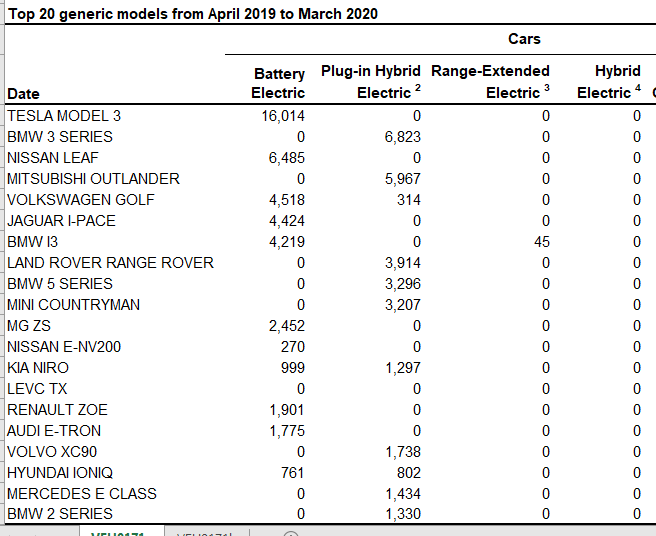Select the 'BMW I3' cell
This screenshot has height=536, width=656.
[32, 242]
